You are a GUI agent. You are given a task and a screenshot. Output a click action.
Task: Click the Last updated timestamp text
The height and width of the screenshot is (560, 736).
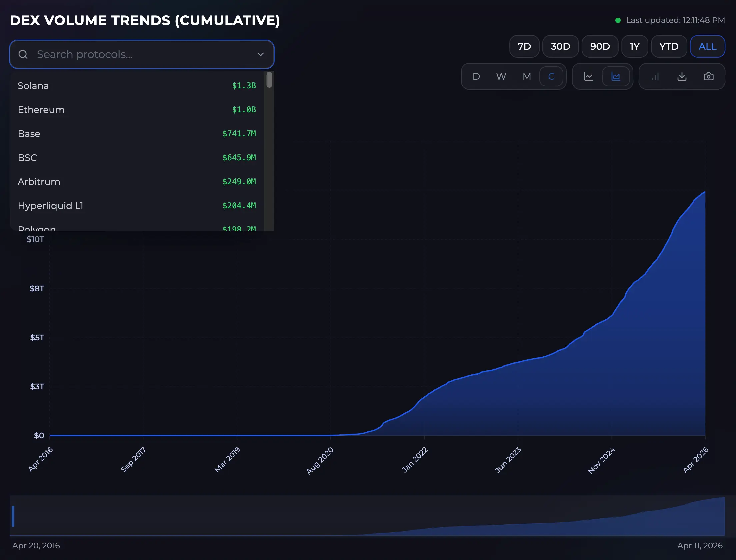[x=675, y=20]
